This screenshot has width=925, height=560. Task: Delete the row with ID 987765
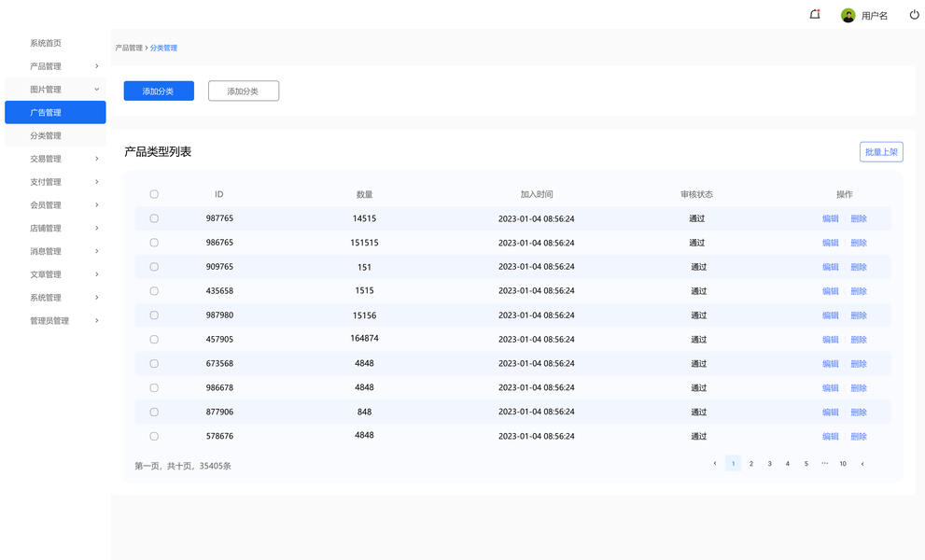pyautogui.click(x=859, y=218)
